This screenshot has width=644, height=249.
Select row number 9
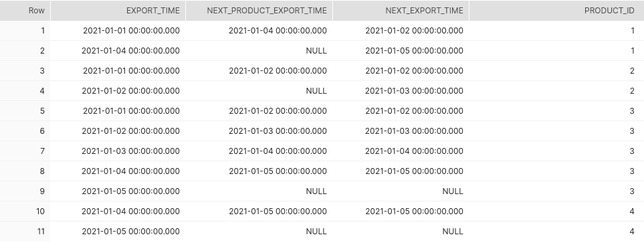tap(25, 191)
